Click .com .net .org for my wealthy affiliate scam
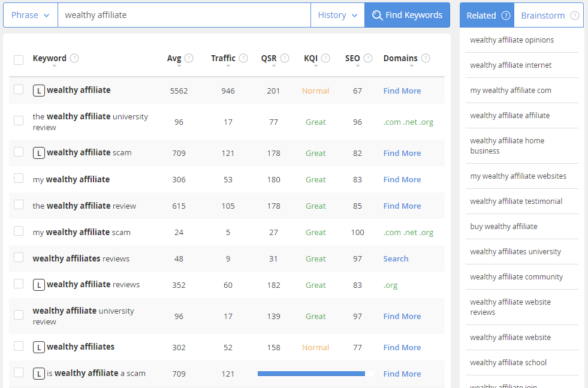Image resolution: width=588 pixels, height=388 pixels. coord(408,232)
